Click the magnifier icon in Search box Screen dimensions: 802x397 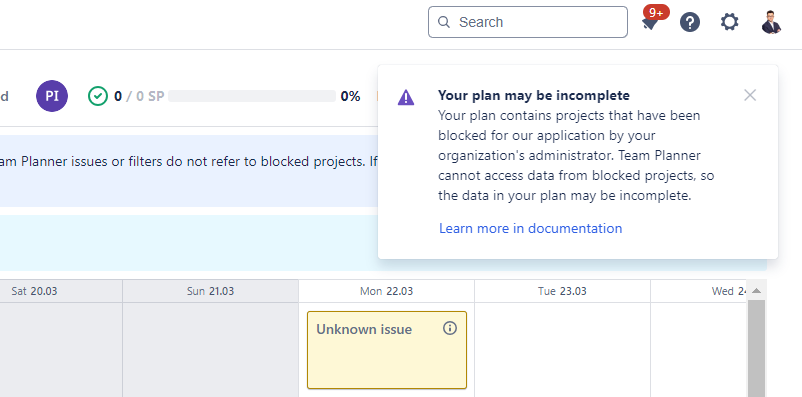tap(444, 22)
